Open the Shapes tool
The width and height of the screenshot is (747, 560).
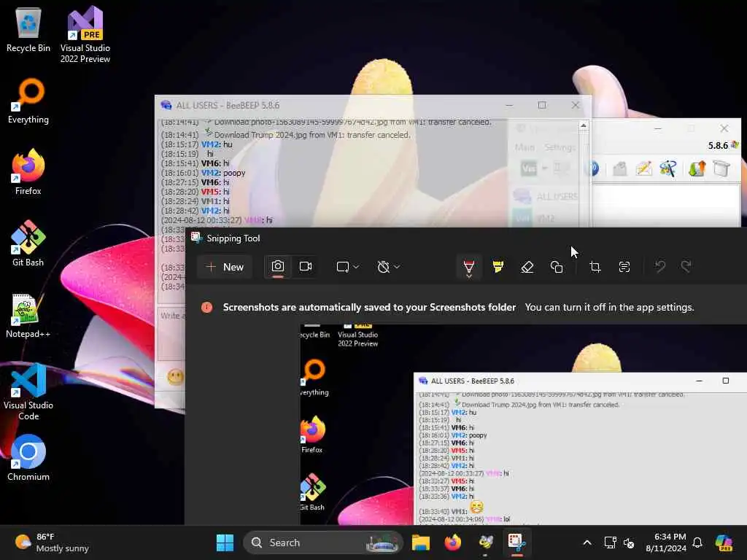click(x=557, y=267)
